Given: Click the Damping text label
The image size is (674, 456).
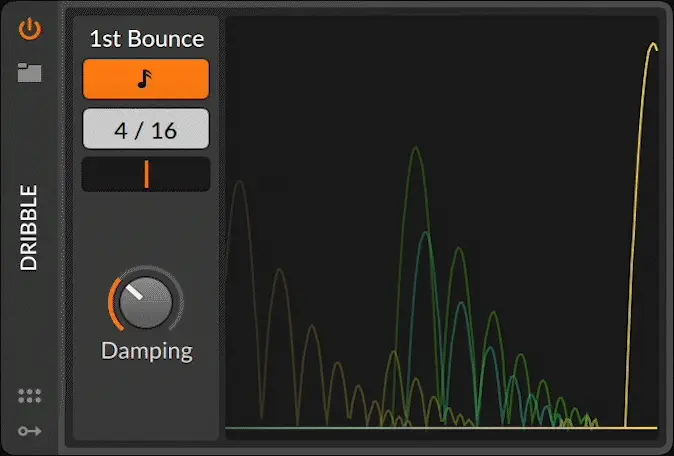Looking at the screenshot, I should [146, 351].
